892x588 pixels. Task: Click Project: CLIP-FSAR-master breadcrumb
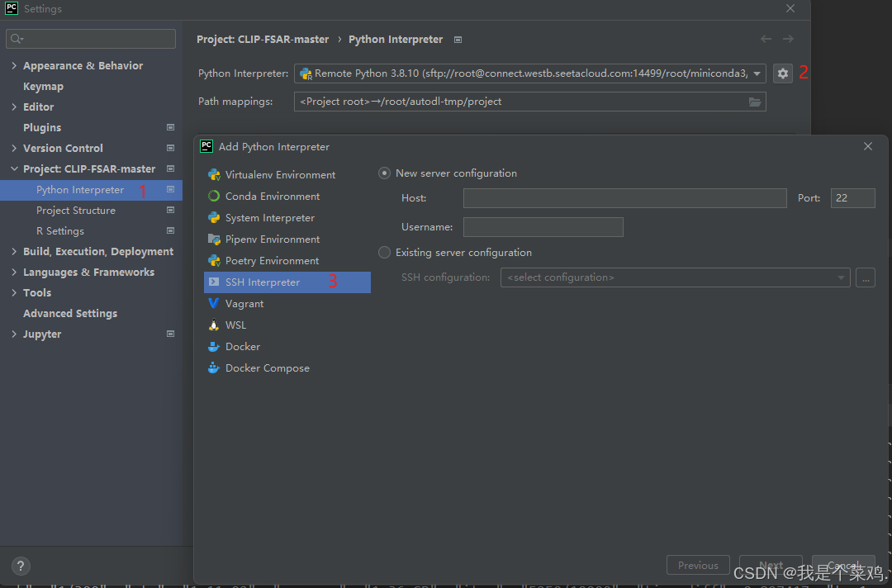tap(263, 40)
